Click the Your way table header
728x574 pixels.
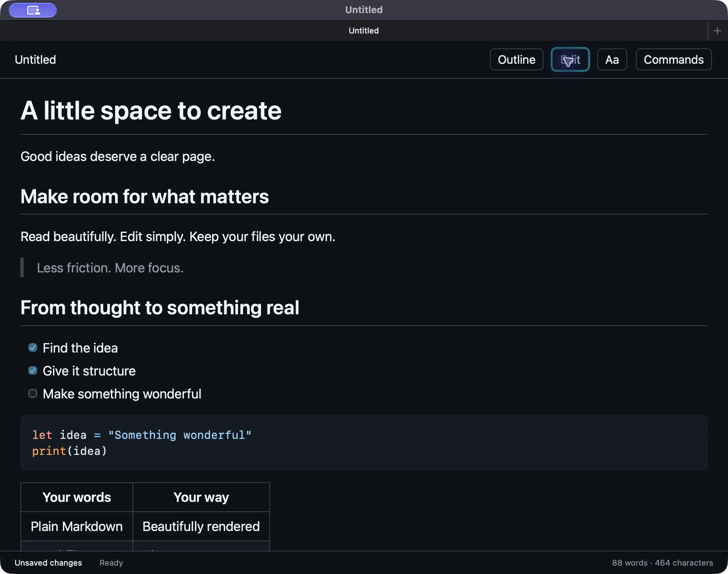(x=201, y=497)
